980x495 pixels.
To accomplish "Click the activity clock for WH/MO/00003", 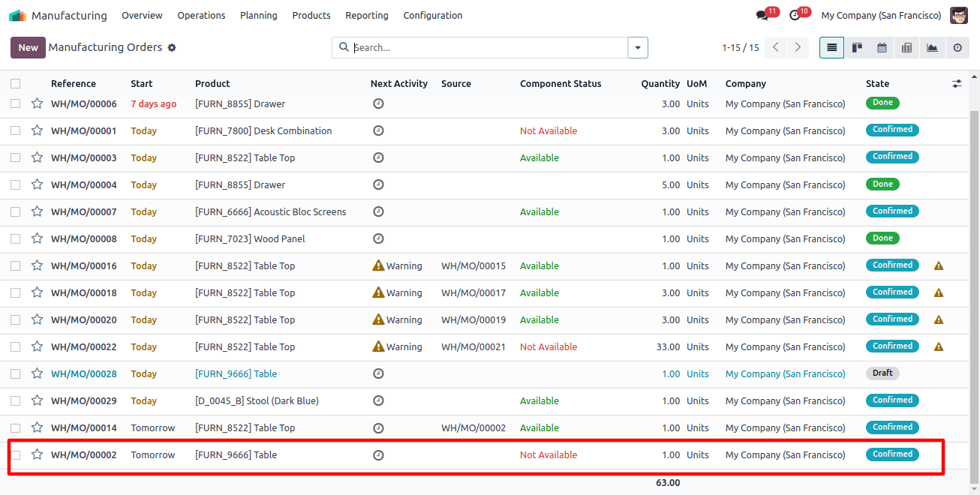I will pyautogui.click(x=378, y=157).
